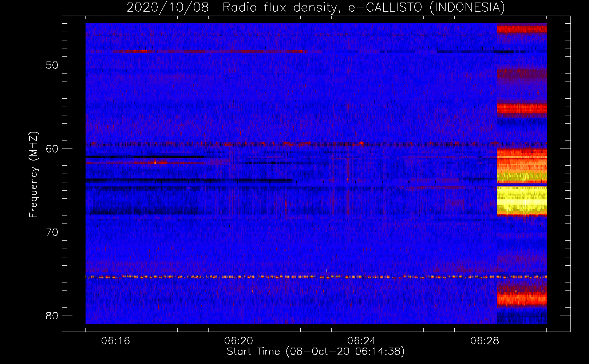Click the "Frequency (MHZ)" axis label
The height and width of the screenshot is (364, 589).
(x=33, y=175)
